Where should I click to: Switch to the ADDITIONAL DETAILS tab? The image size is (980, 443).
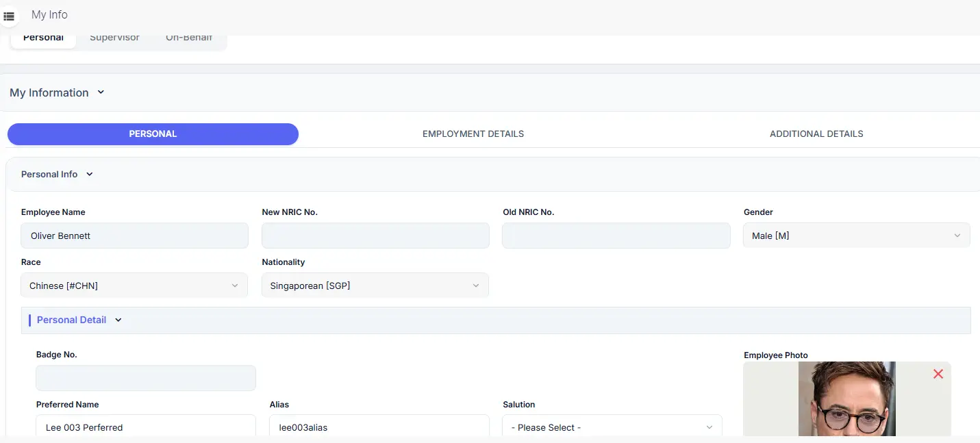click(x=816, y=134)
